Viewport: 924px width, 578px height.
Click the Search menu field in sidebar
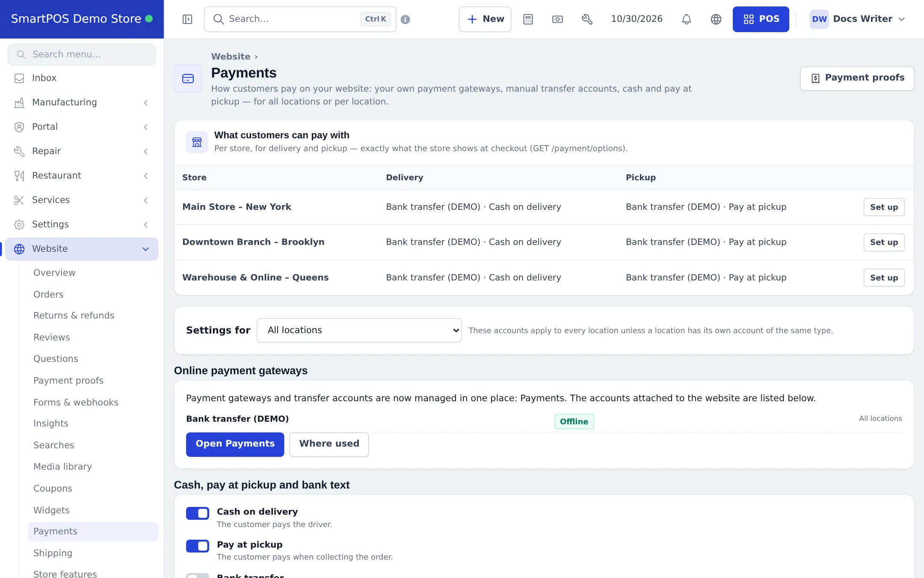[82, 55]
